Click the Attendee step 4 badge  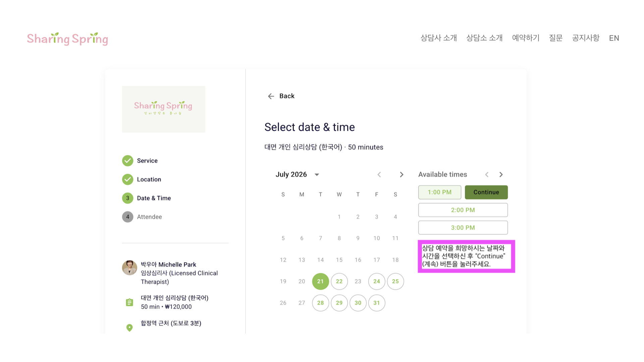point(127,217)
